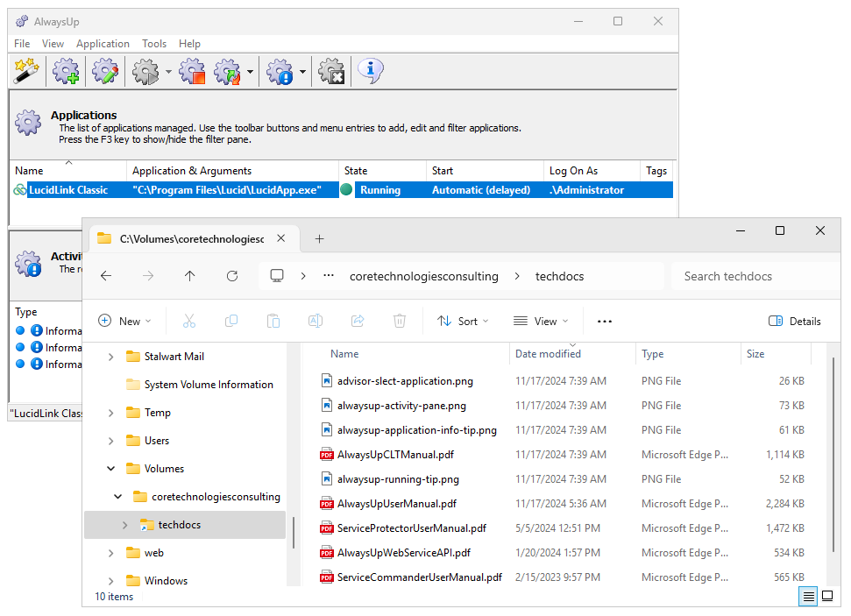
Task: Select AlwaysUpWebServiceAPI.pdf file
Action: 395,553
